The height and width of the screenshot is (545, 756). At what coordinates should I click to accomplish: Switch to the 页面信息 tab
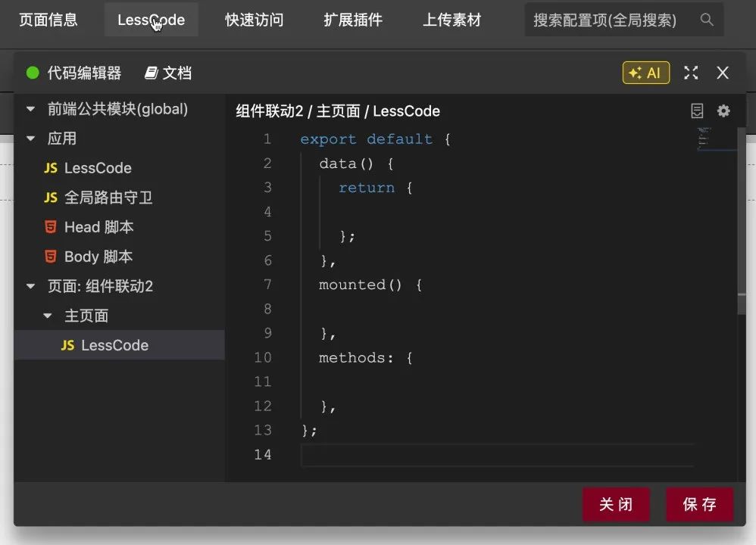coord(48,20)
